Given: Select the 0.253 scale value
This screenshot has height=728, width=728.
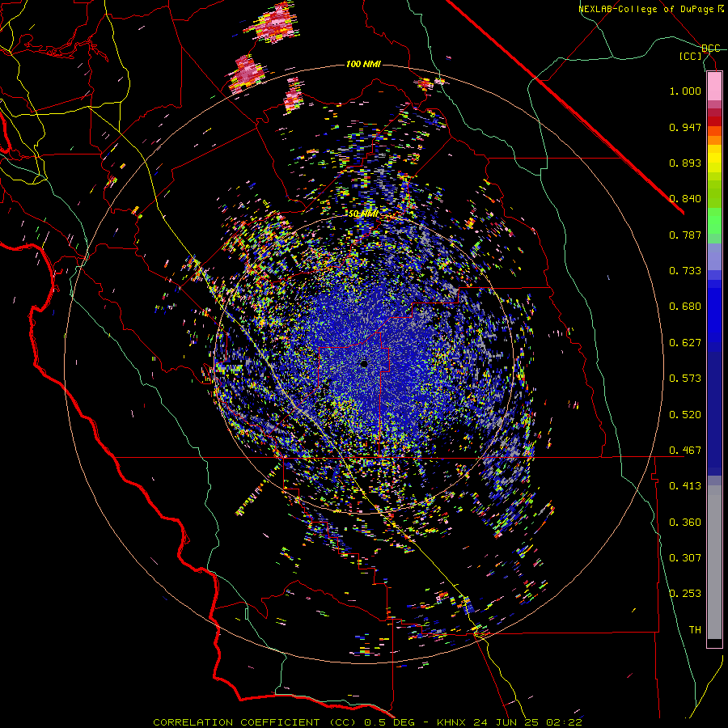Looking at the screenshot, I should pos(685,594).
